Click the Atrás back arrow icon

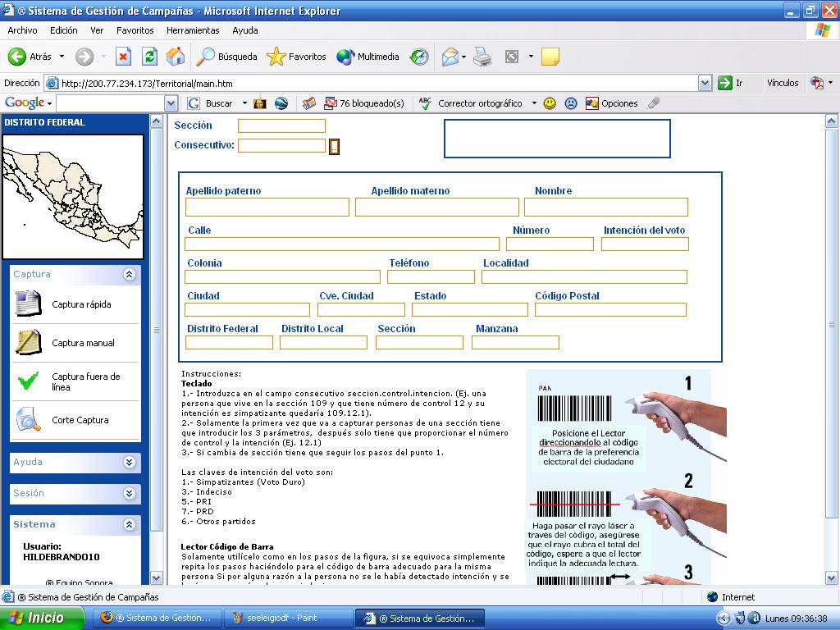click(x=17, y=57)
